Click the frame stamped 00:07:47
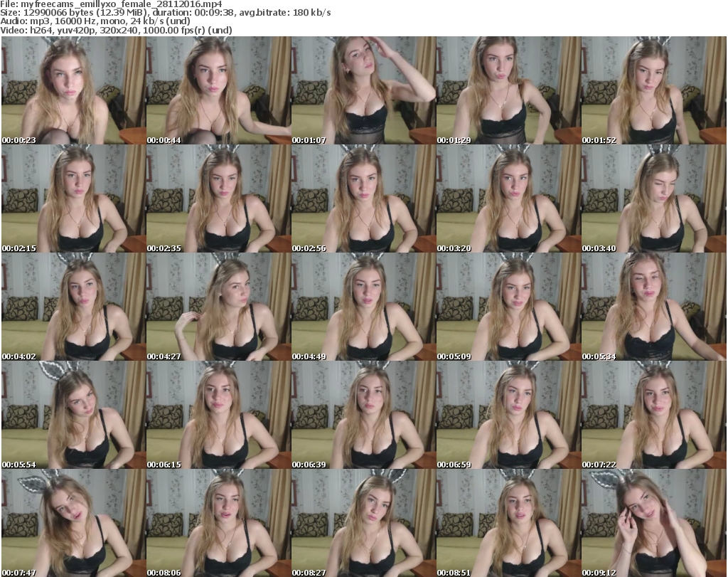Image resolution: width=728 pixels, height=577 pixels. [x=74, y=523]
